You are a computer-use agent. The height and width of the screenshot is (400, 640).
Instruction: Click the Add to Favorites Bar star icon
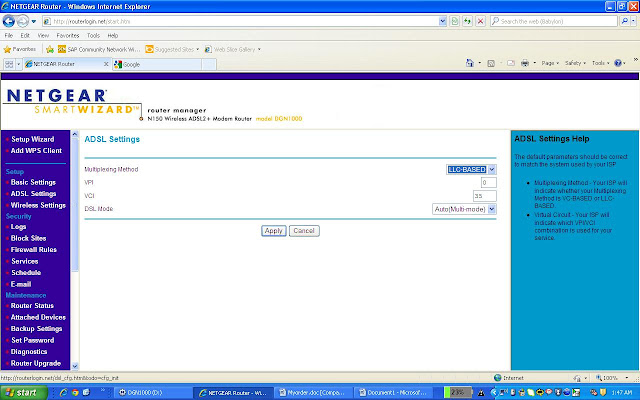[50, 49]
